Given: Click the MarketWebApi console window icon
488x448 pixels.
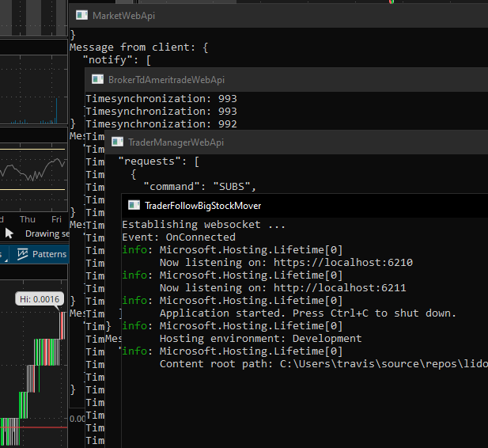Looking at the screenshot, I should (x=81, y=15).
